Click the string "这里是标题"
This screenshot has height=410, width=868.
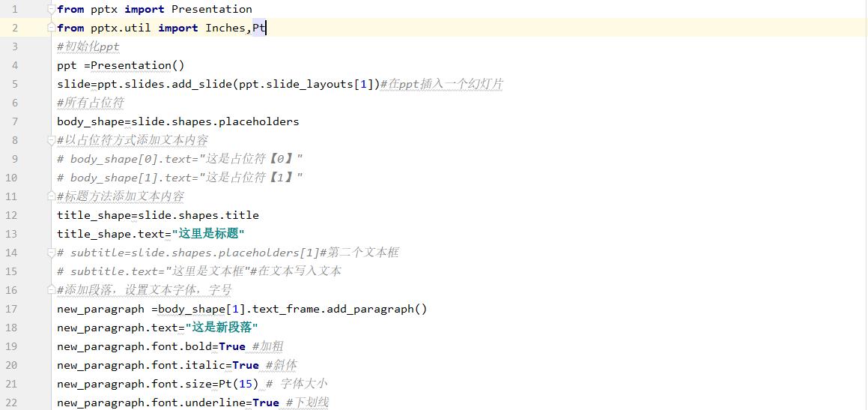[208, 234]
